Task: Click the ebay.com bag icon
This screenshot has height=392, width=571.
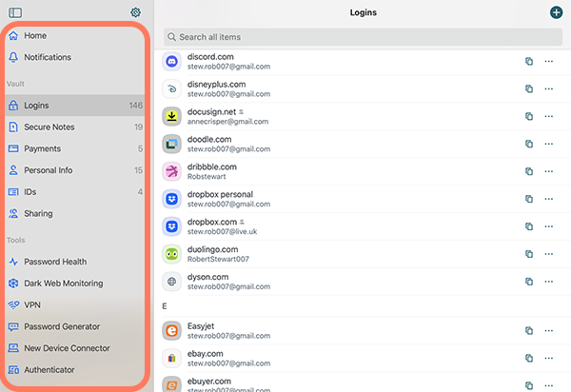Action: coord(171,359)
